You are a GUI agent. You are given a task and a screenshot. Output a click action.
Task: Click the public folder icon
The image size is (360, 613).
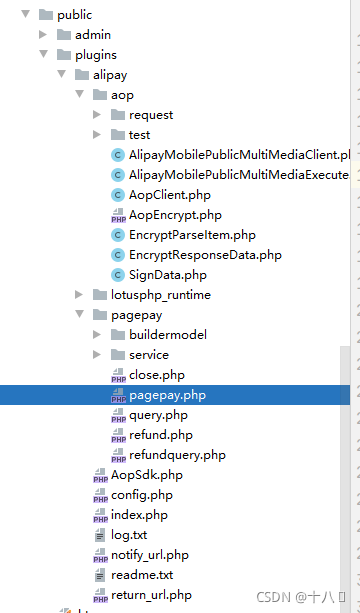[46, 15]
